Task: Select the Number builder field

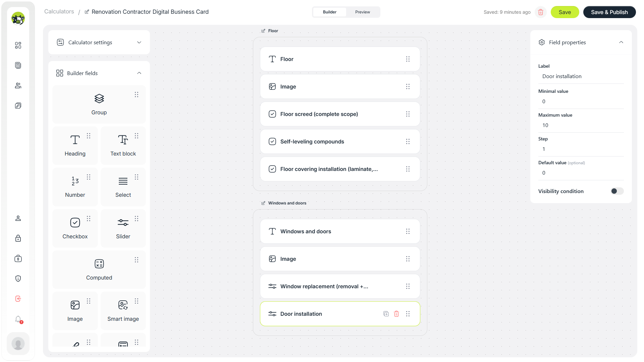Action: [x=75, y=187]
